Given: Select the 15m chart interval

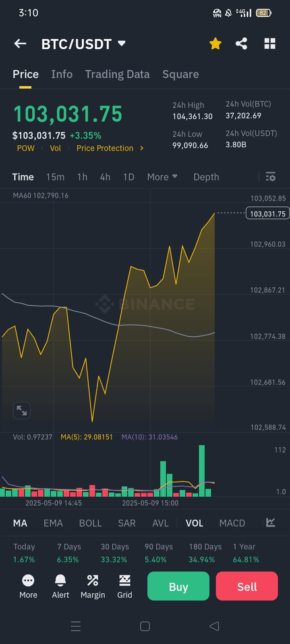Looking at the screenshot, I should [x=55, y=177].
